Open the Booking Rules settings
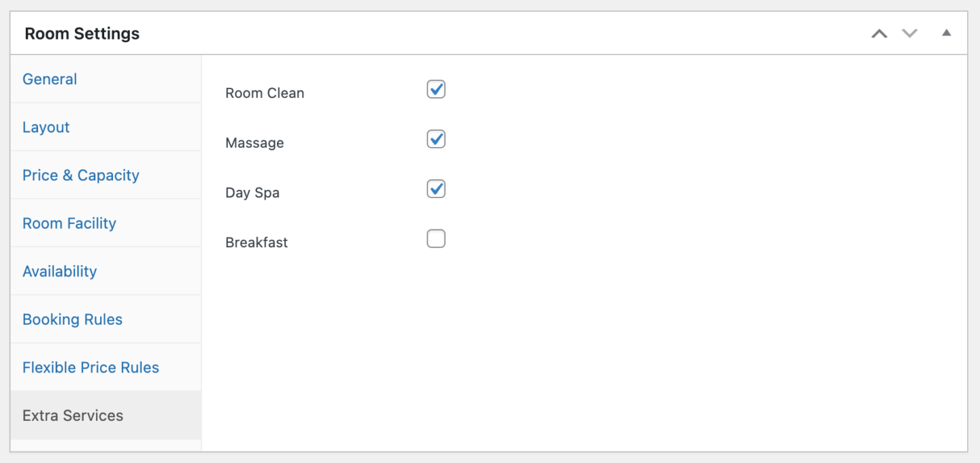 tap(72, 319)
